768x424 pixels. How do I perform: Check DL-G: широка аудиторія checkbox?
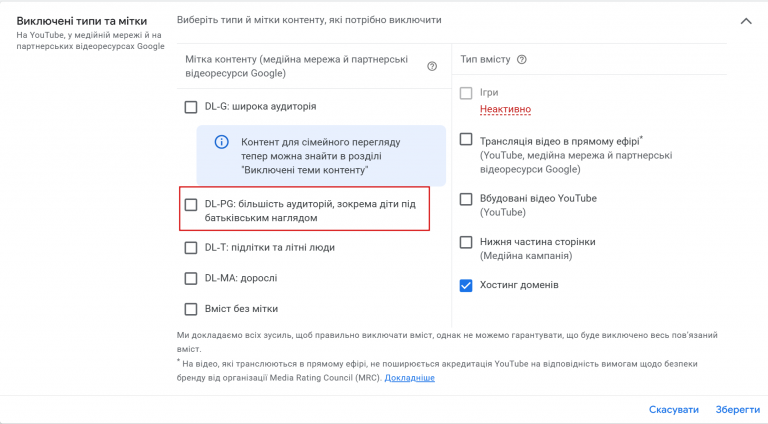191,106
